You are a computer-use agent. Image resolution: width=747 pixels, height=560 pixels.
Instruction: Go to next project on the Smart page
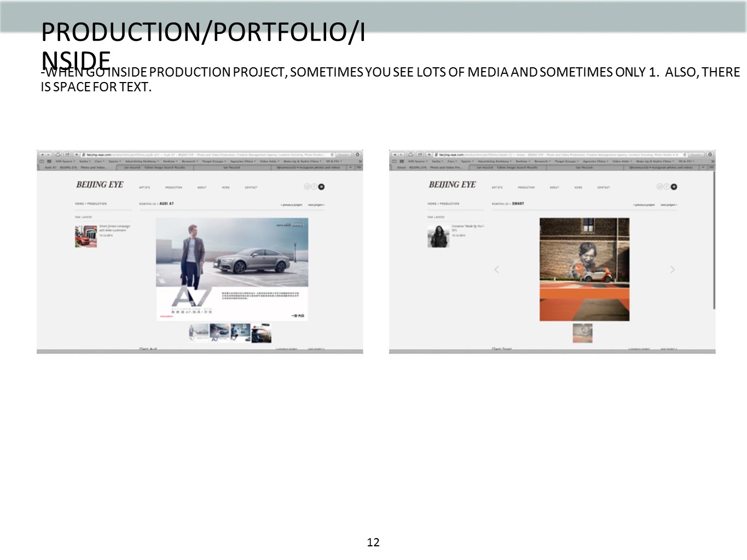click(669, 205)
